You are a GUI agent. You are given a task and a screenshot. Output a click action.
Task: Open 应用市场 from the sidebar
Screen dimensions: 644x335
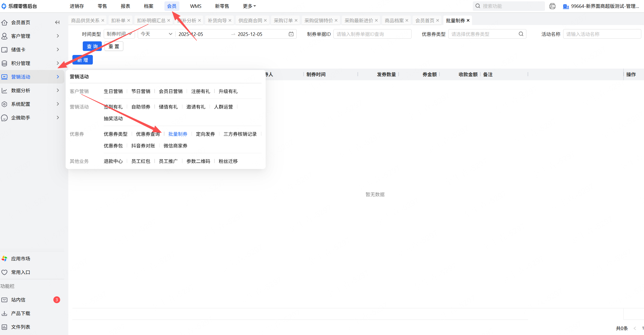click(20, 259)
